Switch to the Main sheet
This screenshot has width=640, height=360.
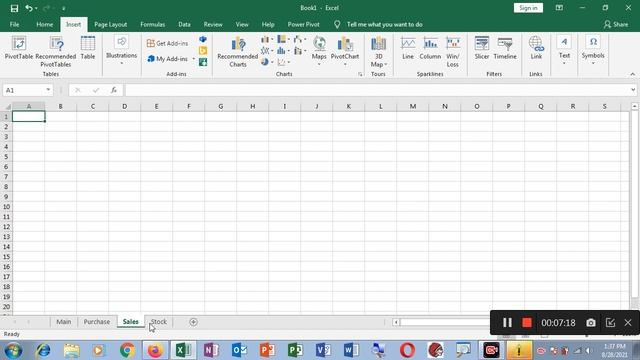tap(64, 322)
